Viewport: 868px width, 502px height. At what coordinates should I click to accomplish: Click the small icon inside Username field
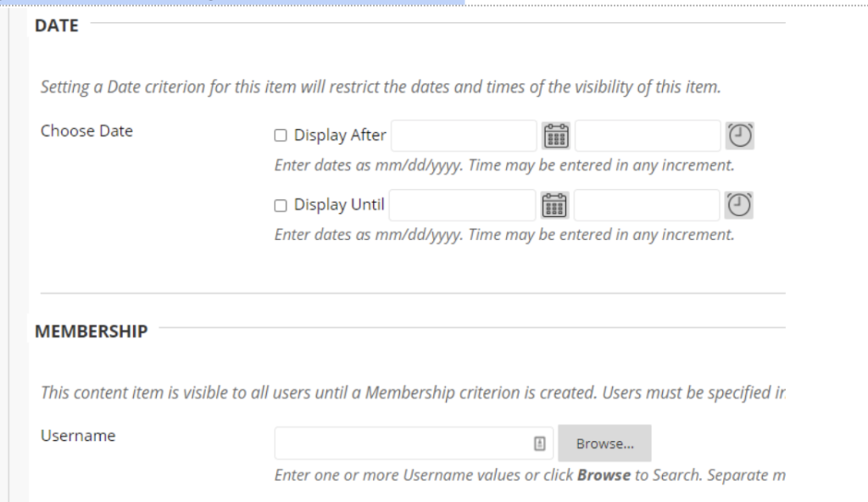click(539, 443)
